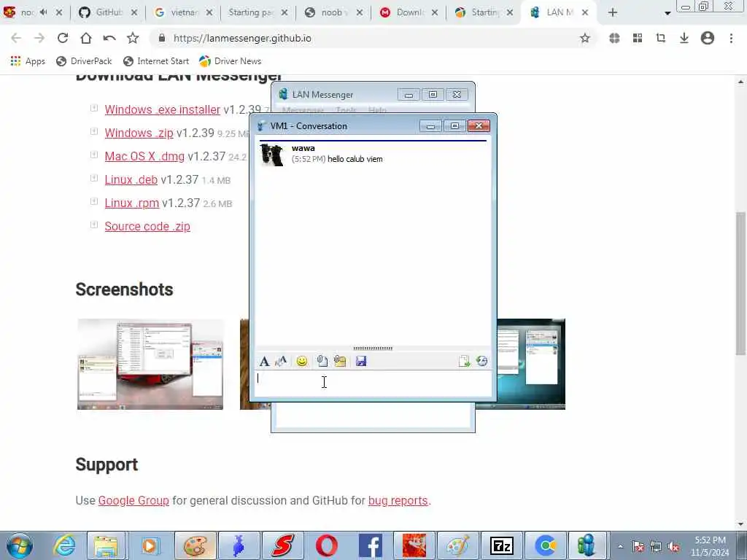Image resolution: width=747 pixels, height=560 pixels.
Task: Open Opera from the taskbar
Action: coord(326,545)
